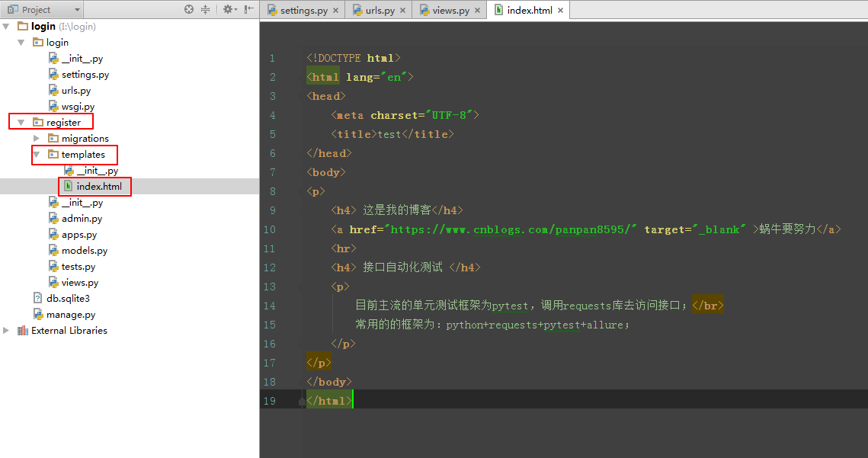Select db.sqlite3 in the project tree
Screen dimensions: 868x458
pyautogui.click(x=62, y=299)
